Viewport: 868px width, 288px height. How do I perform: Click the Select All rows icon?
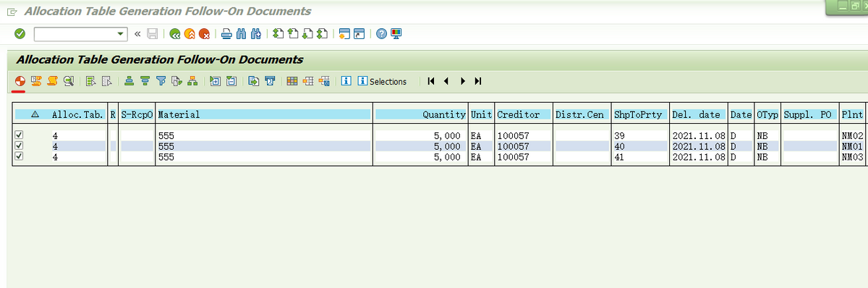coord(91,81)
